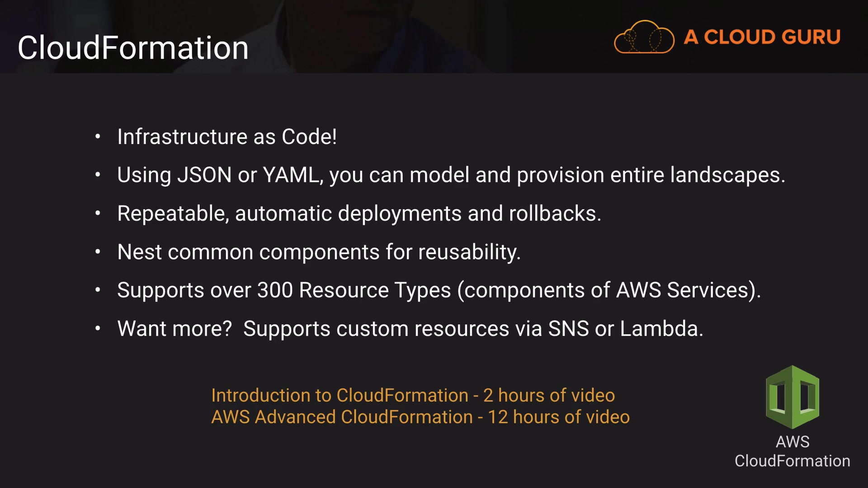The height and width of the screenshot is (488, 868).
Task: Click the "CloudFormation" slide title
Action: coord(133,48)
